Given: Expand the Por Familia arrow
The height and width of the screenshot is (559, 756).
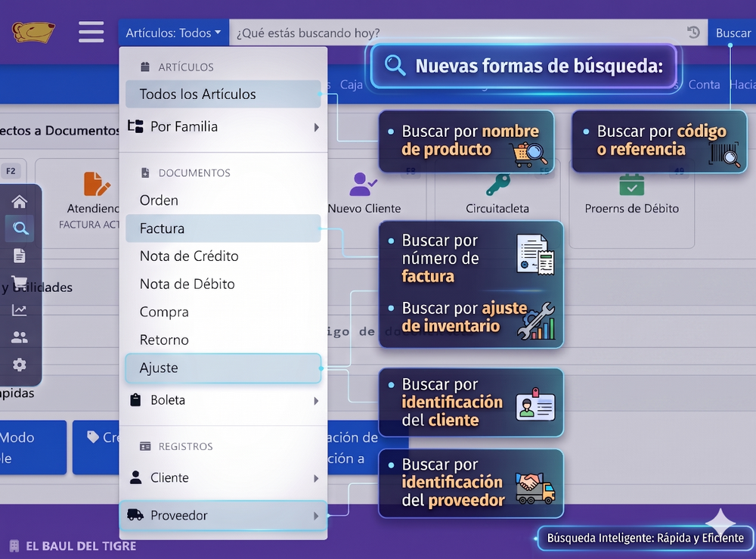Looking at the screenshot, I should click(316, 127).
